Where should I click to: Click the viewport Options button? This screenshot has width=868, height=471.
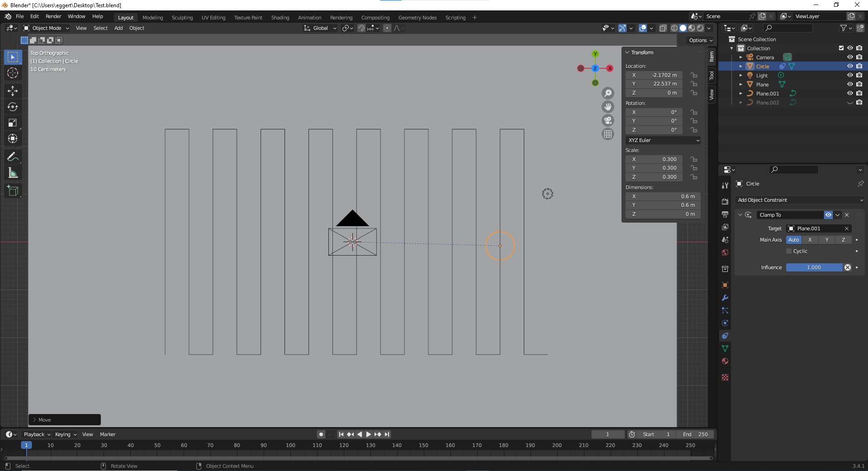coord(700,40)
